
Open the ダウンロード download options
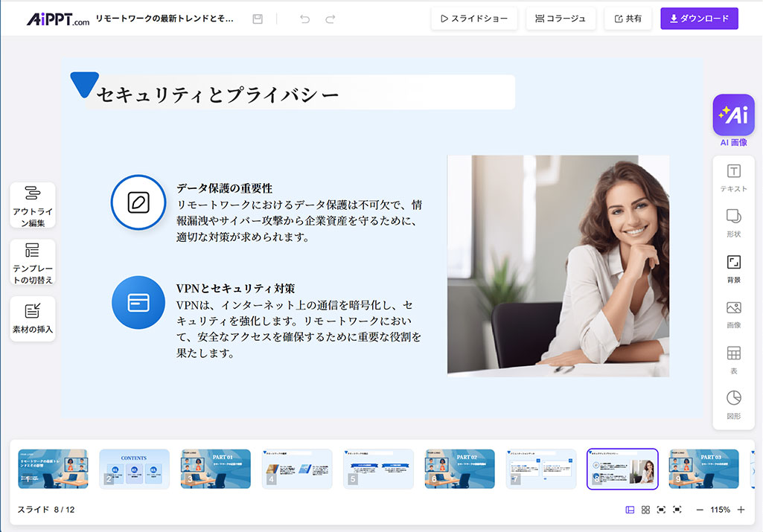click(x=699, y=19)
